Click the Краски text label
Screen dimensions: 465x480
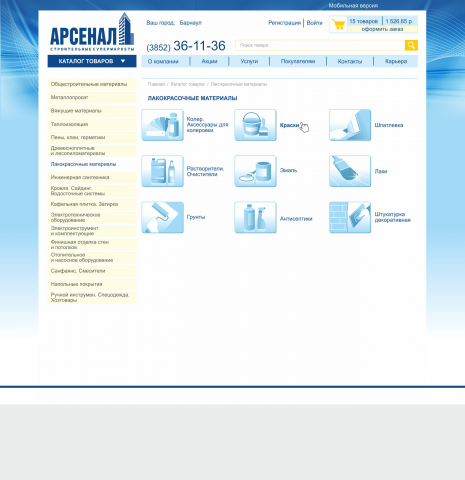coord(289,125)
